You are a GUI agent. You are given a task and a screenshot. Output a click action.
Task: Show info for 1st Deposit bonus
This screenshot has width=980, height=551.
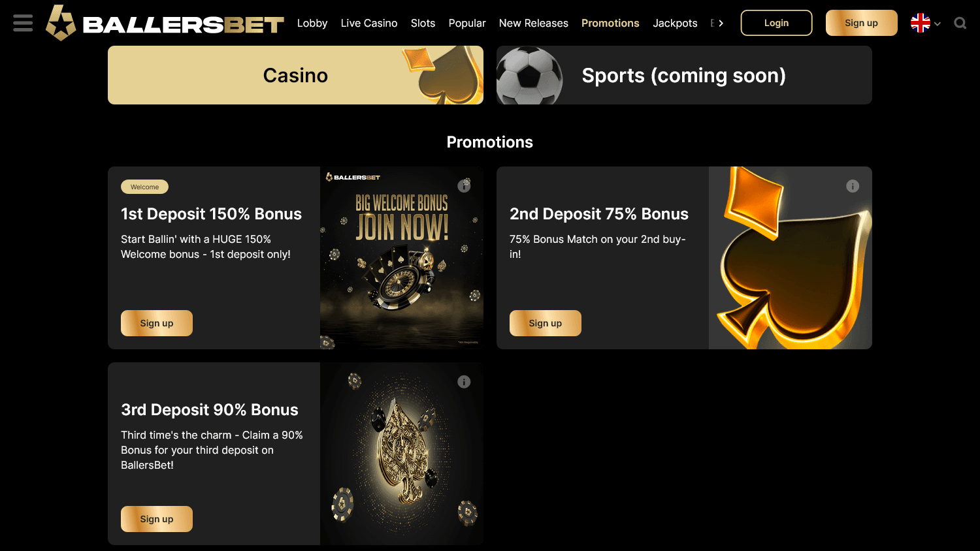point(464,186)
